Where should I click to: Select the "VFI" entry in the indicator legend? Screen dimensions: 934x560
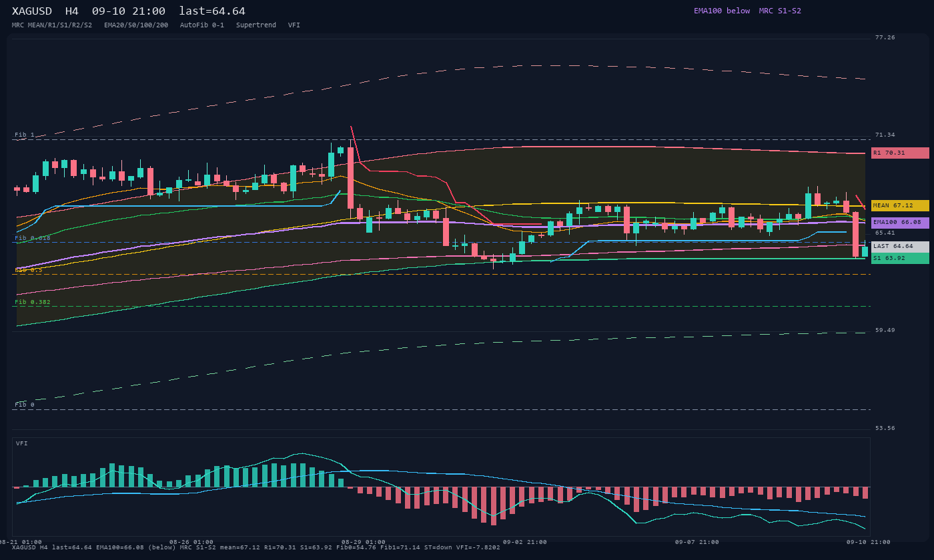294,25
